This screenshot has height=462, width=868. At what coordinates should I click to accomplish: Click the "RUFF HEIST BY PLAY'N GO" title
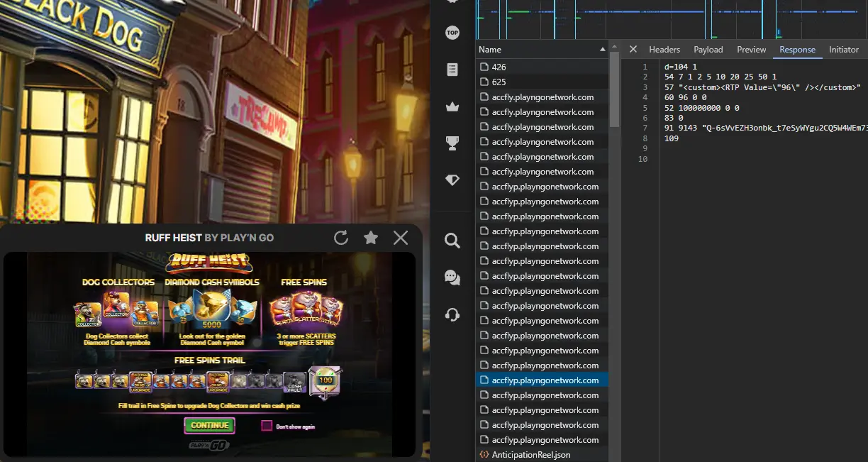(209, 238)
